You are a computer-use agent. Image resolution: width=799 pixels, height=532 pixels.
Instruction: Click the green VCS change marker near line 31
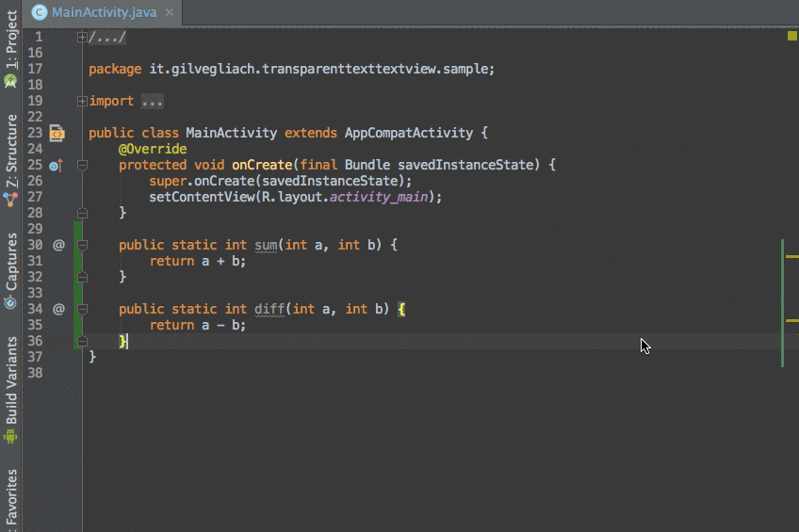(78, 261)
